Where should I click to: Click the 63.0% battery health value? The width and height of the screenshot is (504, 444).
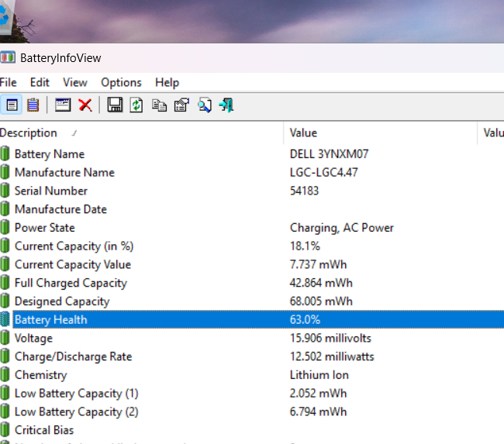[x=305, y=320]
